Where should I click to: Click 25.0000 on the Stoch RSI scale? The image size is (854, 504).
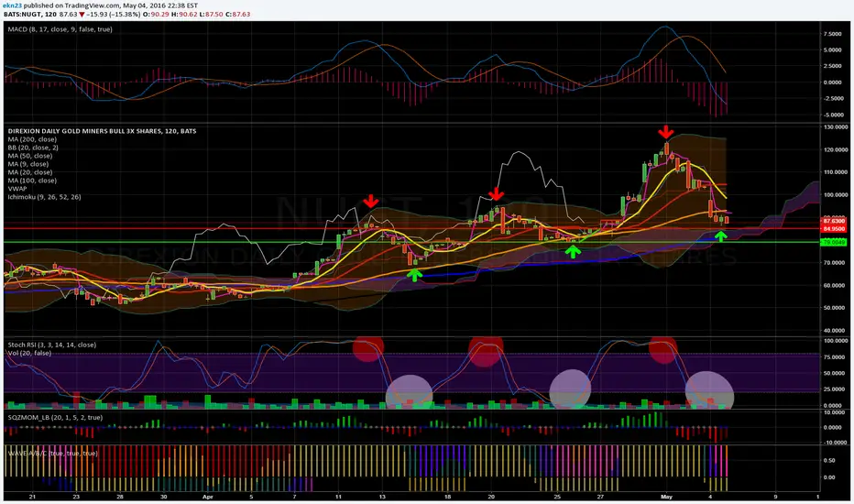tap(835, 389)
